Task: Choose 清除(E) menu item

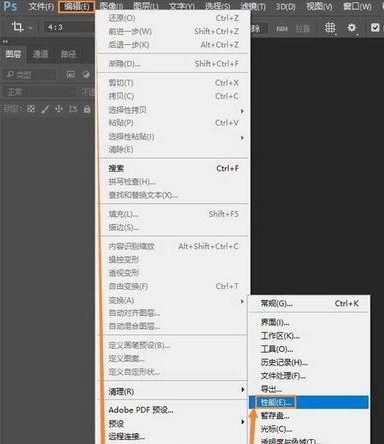Action: 173,150
